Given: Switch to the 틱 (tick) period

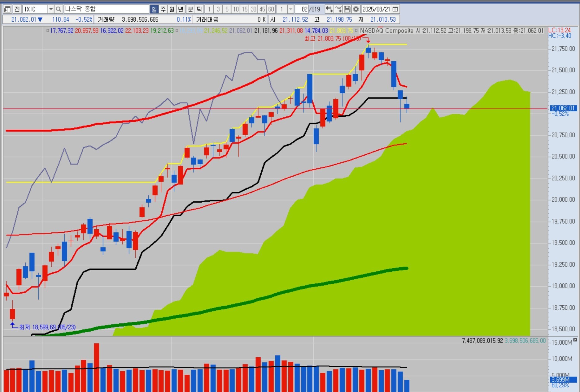Looking at the screenshot, I should point(199,9).
